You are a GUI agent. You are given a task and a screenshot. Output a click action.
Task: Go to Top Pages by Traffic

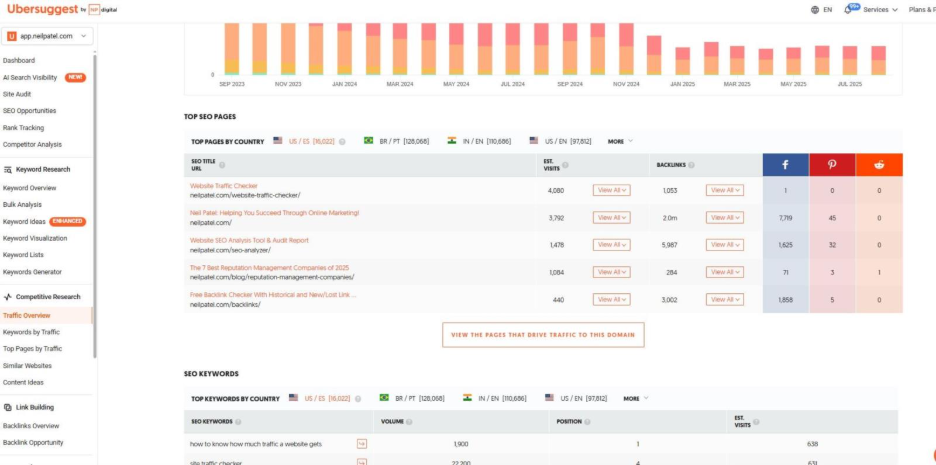tap(32, 349)
